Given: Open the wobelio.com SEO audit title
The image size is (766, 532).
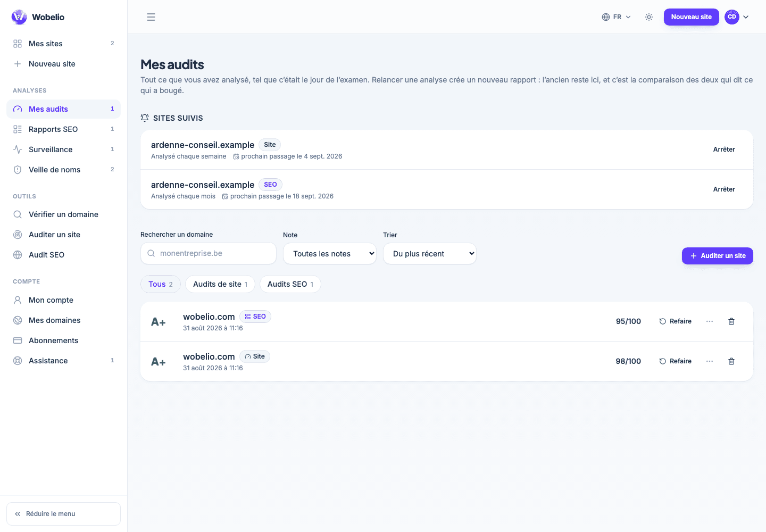Looking at the screenshot, I should [x=209, y=317].
